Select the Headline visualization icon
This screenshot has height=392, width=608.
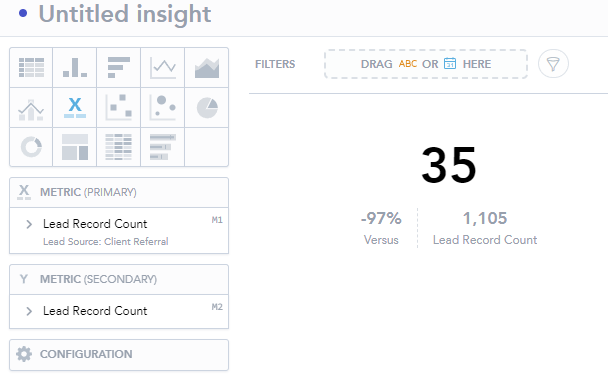point(75,107)
